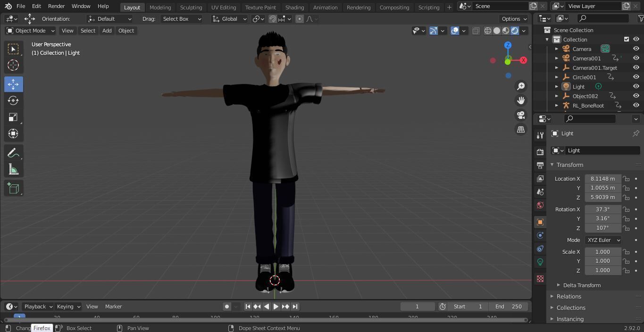Switch perspective/orthographic grid icon

(521, 129)
